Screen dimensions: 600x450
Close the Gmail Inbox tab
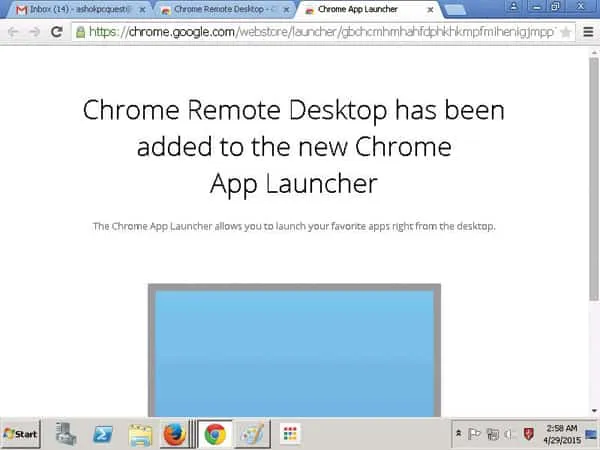(x=142, y=10)
